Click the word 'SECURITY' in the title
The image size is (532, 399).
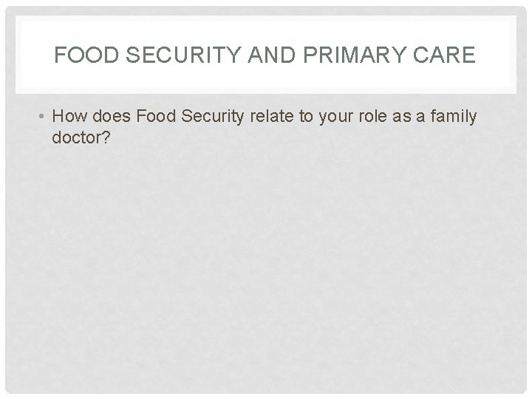(x=183, y=55)
